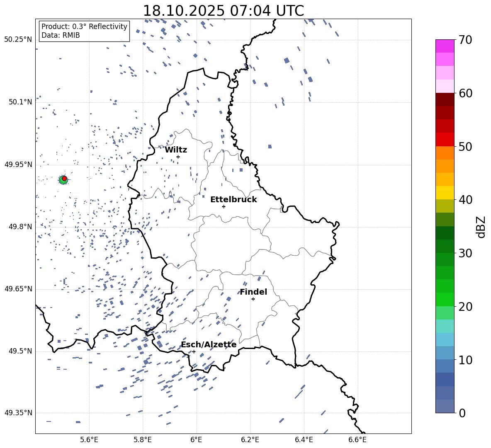Click the 6°E longitude label

tap(196, 440)
